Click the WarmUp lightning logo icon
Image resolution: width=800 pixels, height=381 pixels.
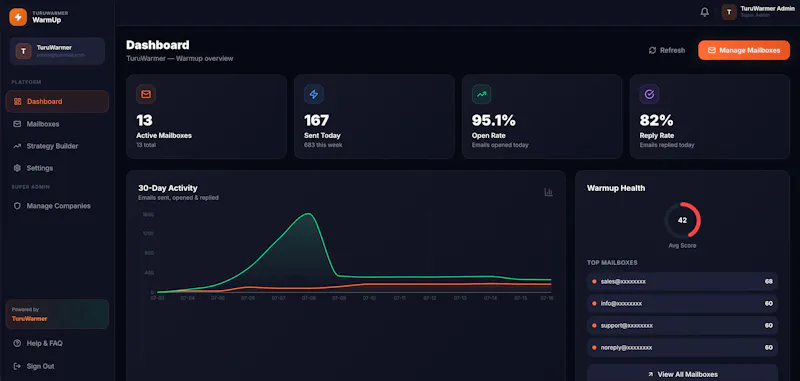click(18, 17)
